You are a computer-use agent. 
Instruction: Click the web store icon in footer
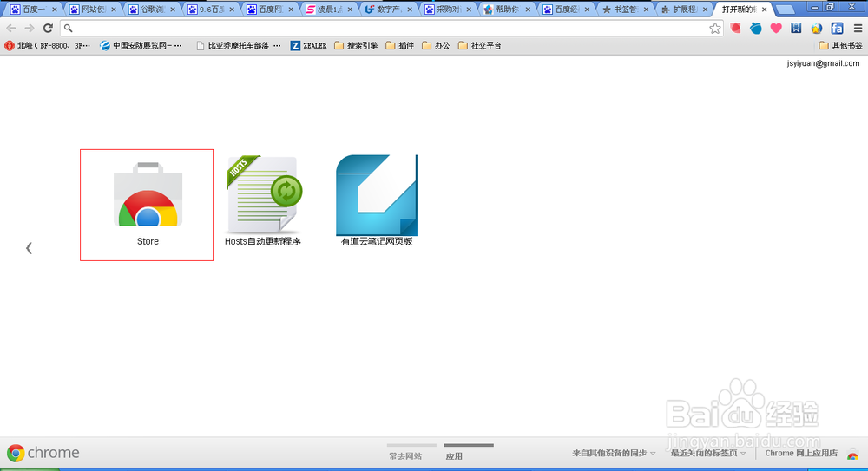pos(852,454)
